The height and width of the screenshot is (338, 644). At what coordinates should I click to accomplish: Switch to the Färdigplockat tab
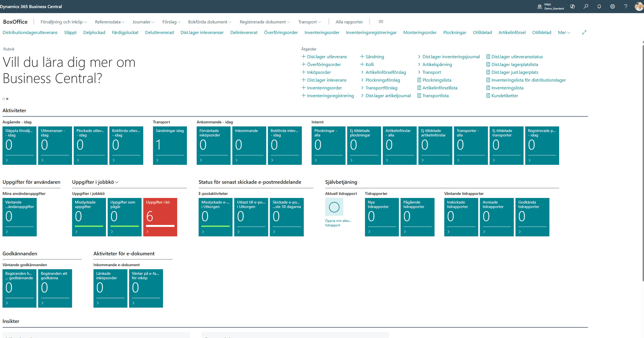[125, 33]
